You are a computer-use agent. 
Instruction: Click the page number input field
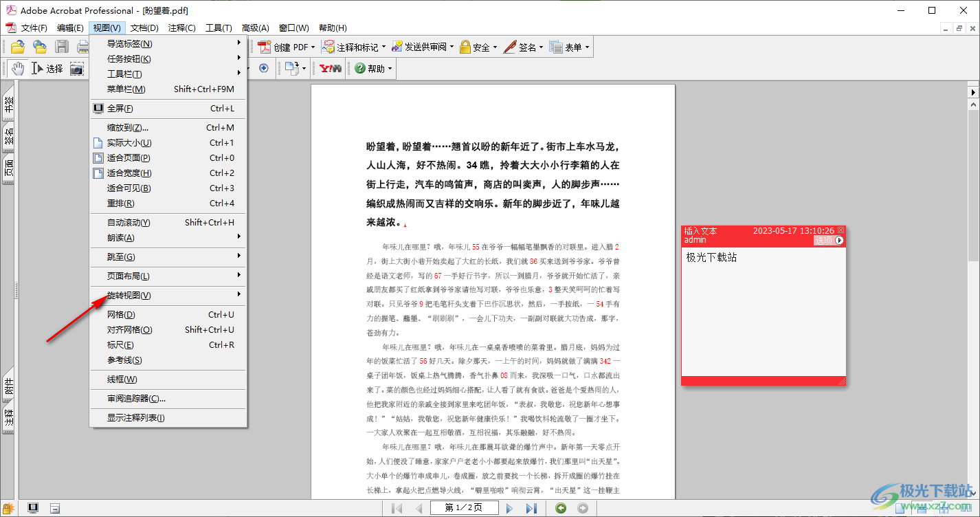[x=464, y=508]
